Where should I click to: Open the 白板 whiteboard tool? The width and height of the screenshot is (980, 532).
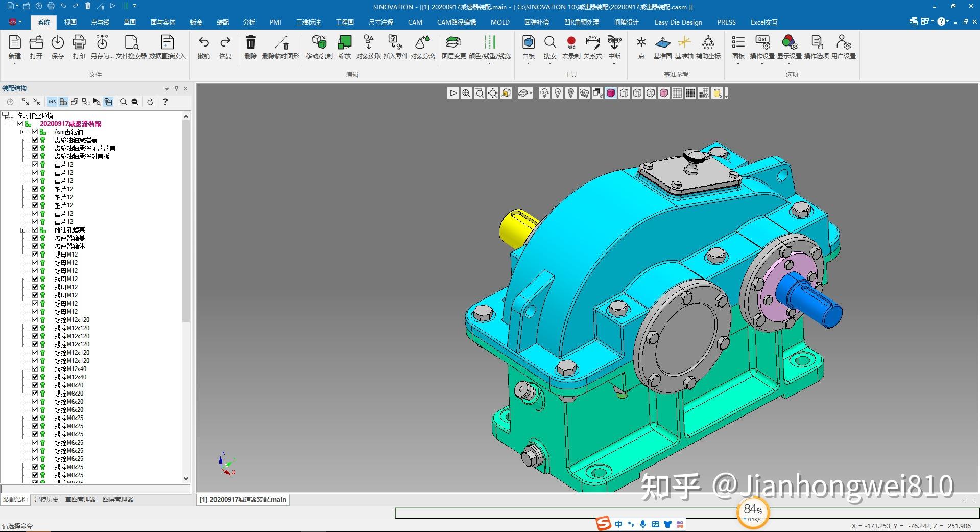(528, 48)
